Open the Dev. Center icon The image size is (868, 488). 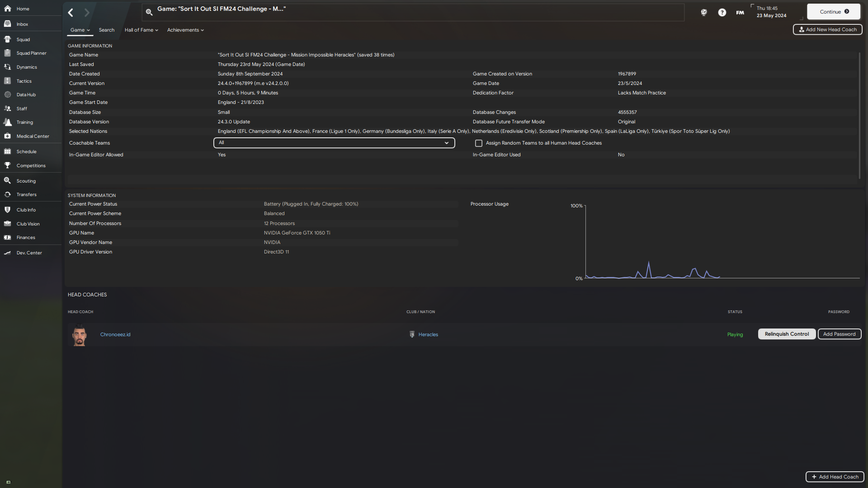coord(8,253)
